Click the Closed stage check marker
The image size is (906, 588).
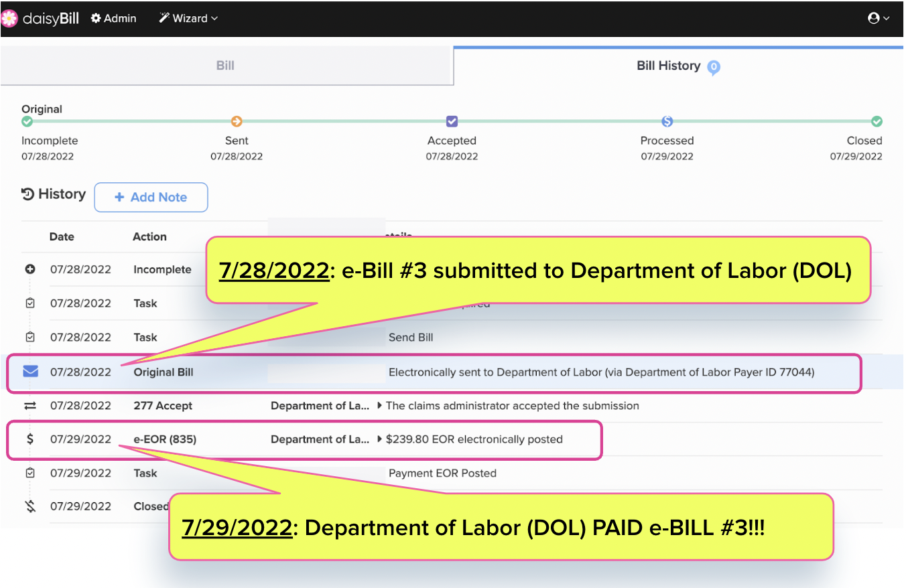coord(877,121)
